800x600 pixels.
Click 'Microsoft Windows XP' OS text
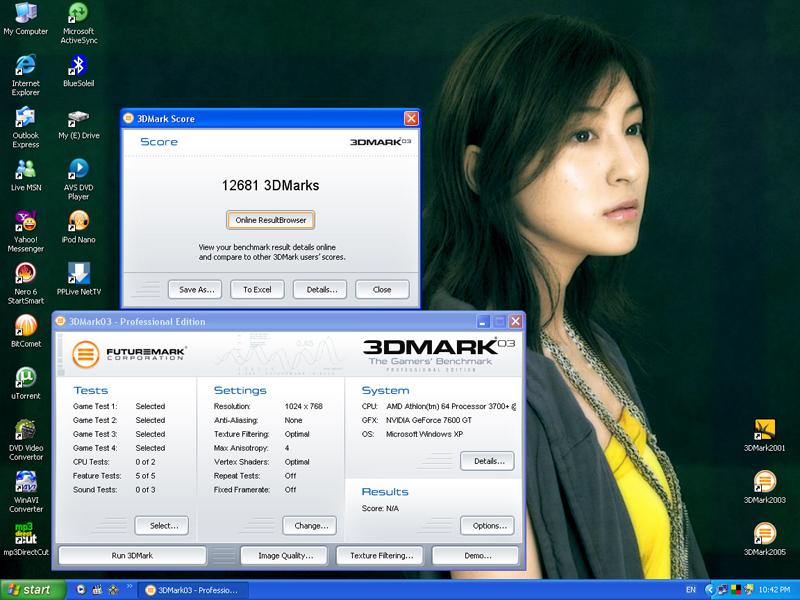point(424,434)
